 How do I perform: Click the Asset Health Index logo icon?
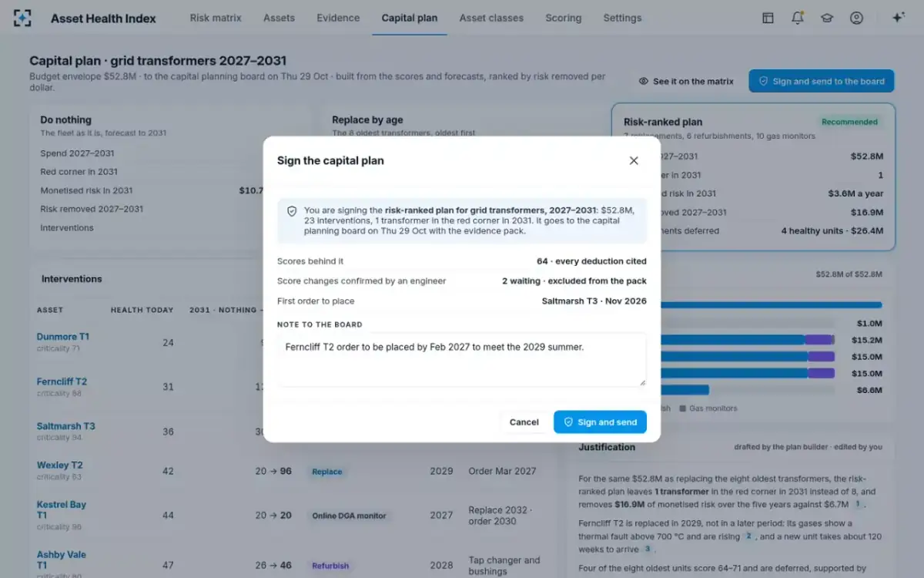(23, 18)
